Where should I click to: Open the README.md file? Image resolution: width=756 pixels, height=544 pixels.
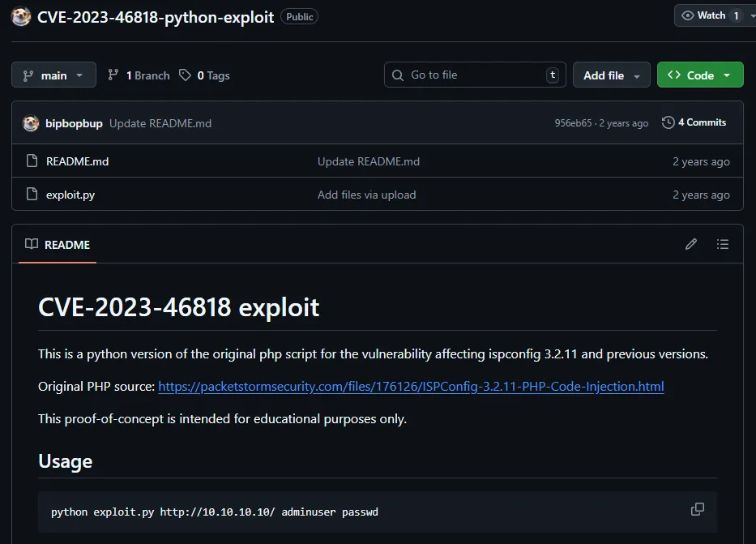pyautogui.click(x=77, y=161)
